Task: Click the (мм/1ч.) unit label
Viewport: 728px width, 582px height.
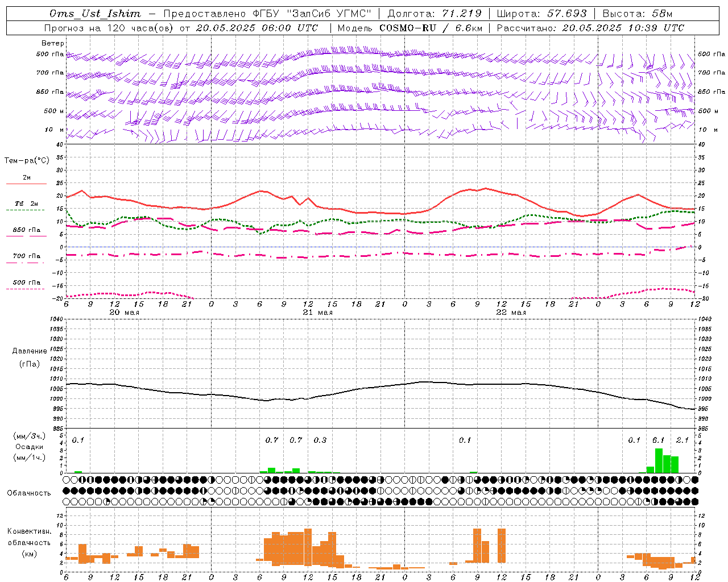Action: click(30, 458)
